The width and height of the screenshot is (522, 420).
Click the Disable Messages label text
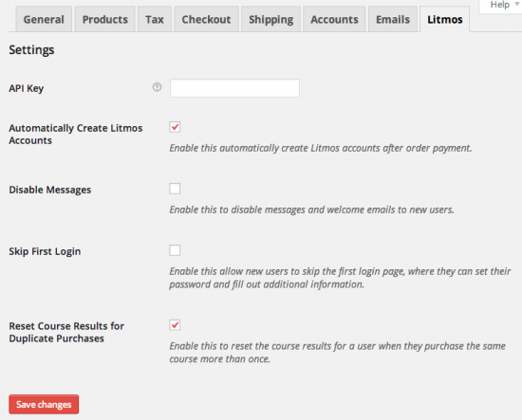50,190
